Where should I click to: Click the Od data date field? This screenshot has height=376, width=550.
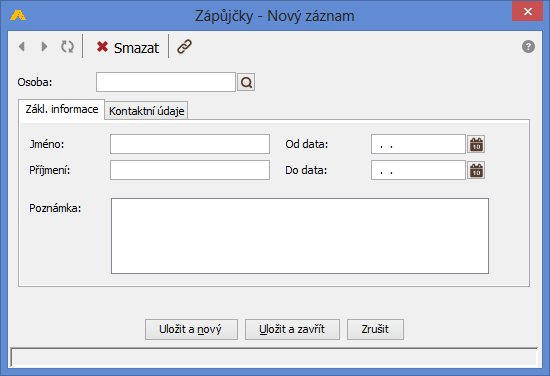[x=418, y=144]
